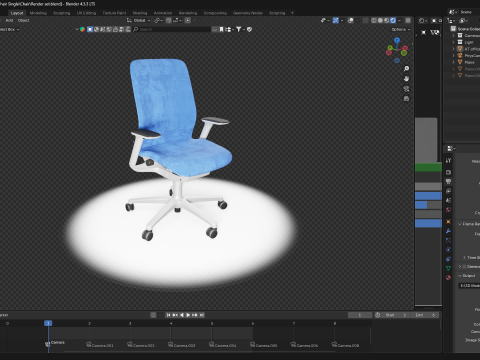The height and width of the screenshot is (360, 480).
Task: Toggle snapping magnet in viewport header
Action: coord(169,20)
